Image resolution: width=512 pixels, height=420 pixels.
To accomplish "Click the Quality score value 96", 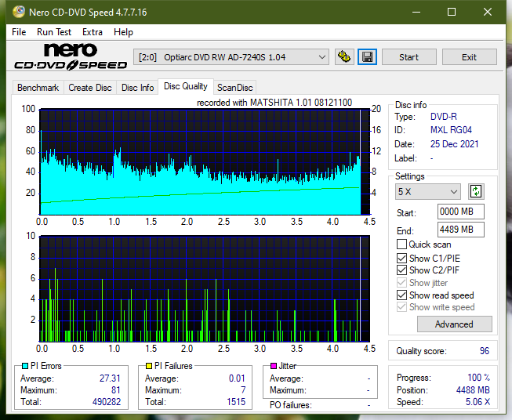I will (x=485, y=351).
